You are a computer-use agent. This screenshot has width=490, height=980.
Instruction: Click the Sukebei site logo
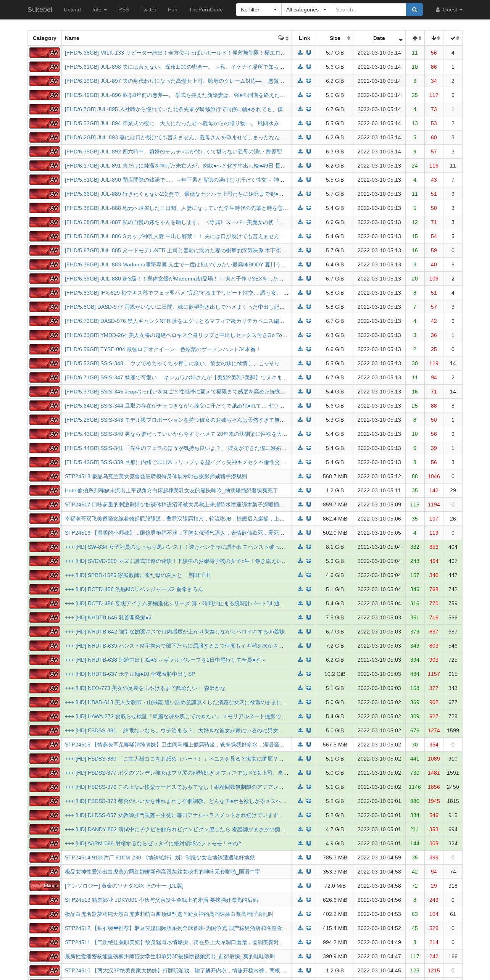tap(40, 10)
